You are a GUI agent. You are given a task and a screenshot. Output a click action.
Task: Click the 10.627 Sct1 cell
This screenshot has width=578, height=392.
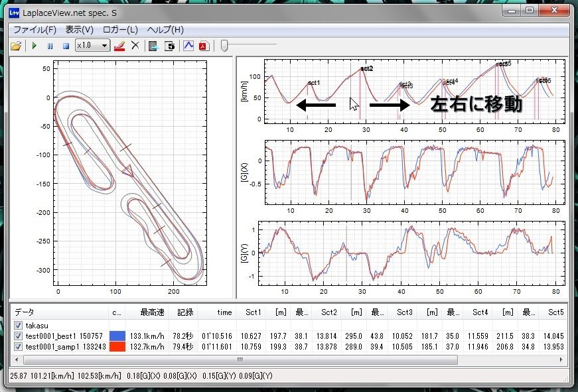(251, 336)
